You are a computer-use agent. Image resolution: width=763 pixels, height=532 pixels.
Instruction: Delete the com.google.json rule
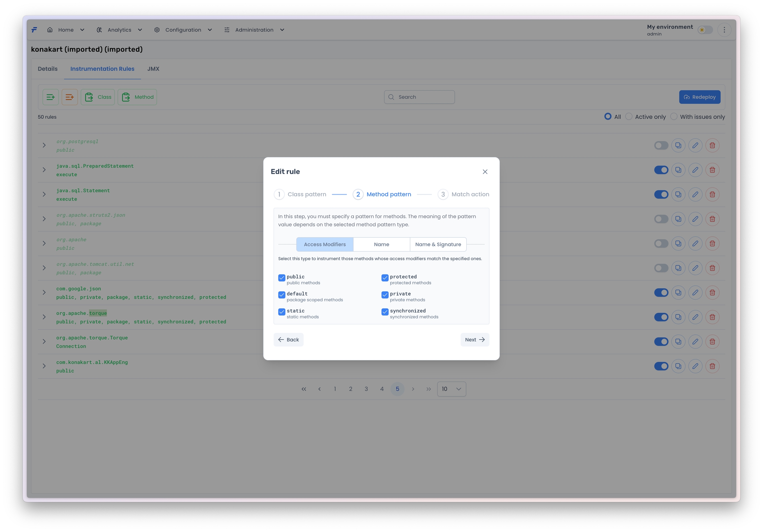[x=712, y=292]
